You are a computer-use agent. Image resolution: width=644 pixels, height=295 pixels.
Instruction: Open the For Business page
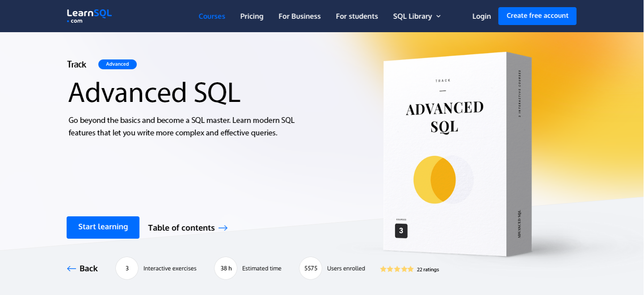click(299, 16)
